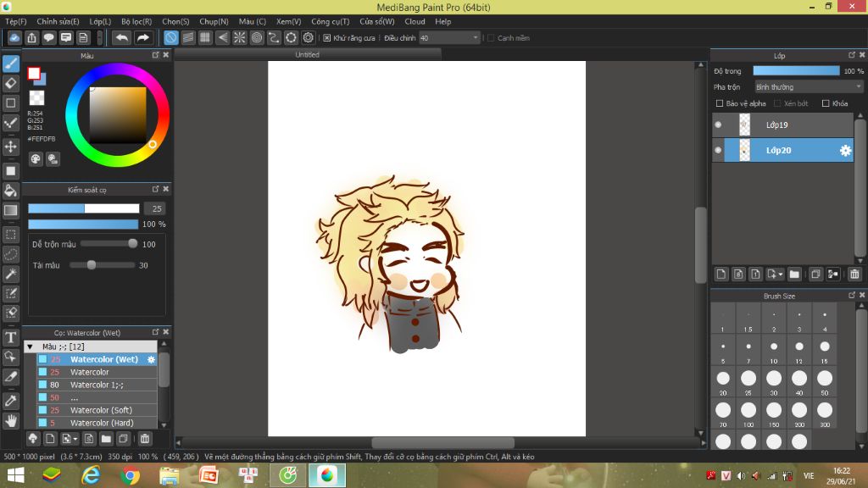Open the color palette icon

click(36, 159)
